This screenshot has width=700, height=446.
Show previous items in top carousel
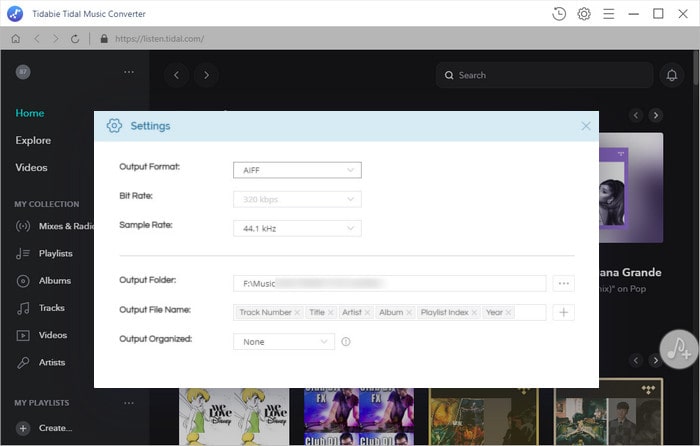636,116
